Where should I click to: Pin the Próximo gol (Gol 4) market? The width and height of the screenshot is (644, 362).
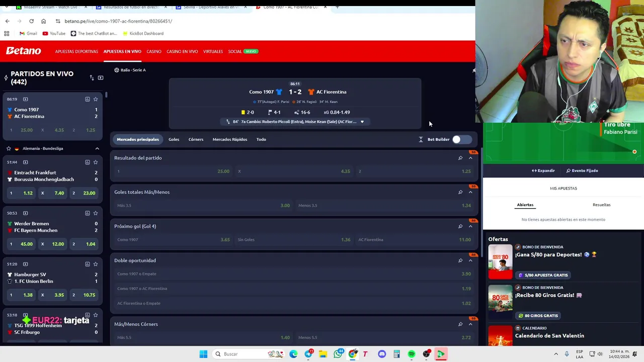460,226
